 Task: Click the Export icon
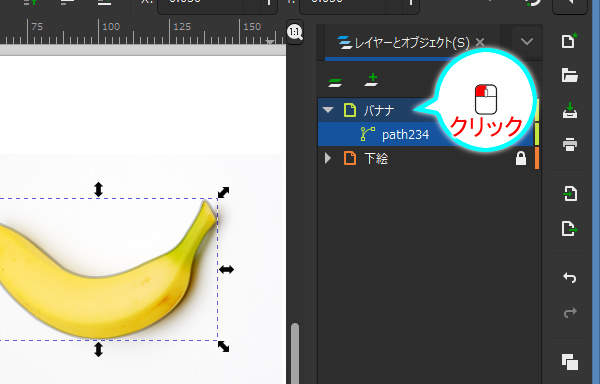pyautogui.click(x=569, y=228)
